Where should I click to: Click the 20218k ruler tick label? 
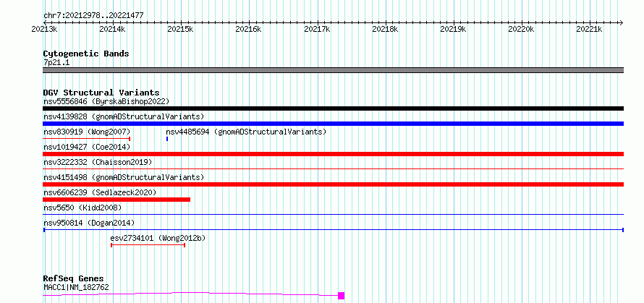[x=385, y=29]
